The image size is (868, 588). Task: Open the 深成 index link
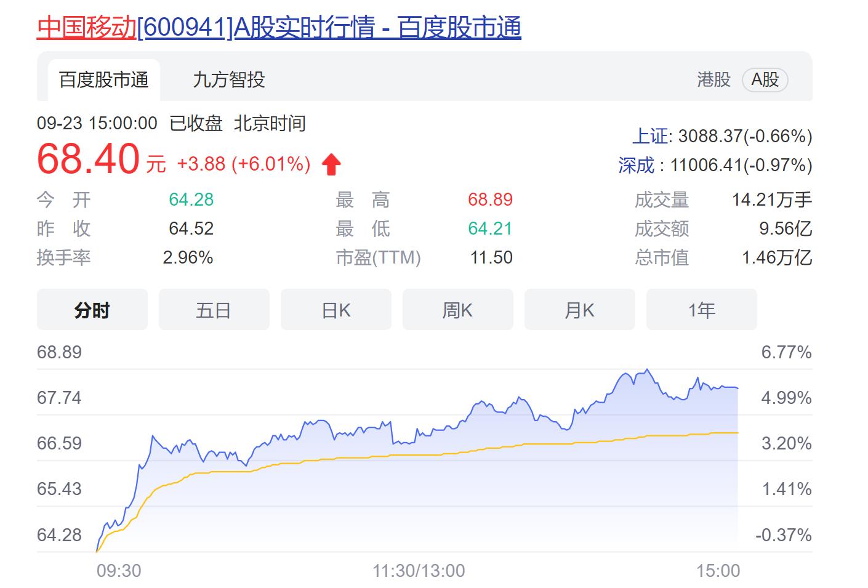coord(637,165)
